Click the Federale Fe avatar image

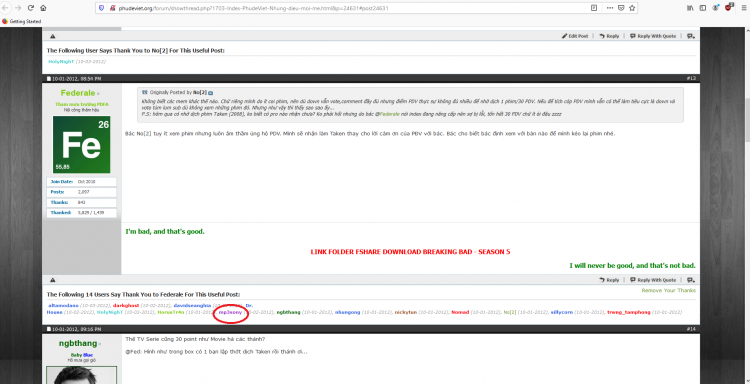click(x=81, y=144)
